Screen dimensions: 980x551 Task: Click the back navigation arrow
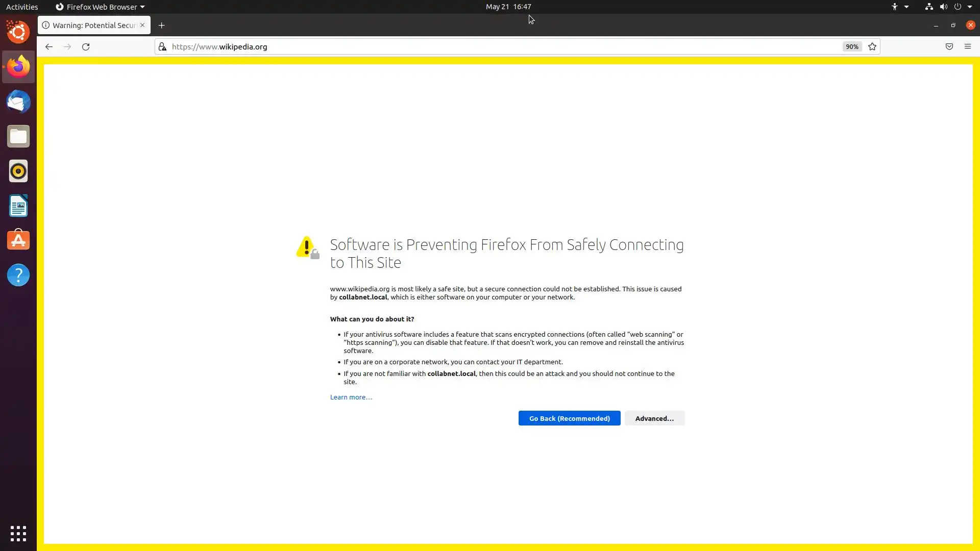pyautogui.click(x=49, y=46)
